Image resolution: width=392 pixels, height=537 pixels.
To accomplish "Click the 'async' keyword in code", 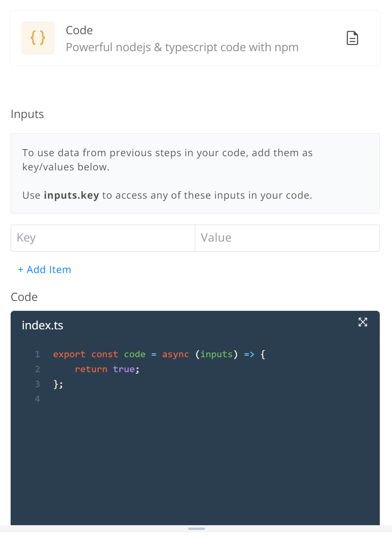I will [x=176, y=354].
